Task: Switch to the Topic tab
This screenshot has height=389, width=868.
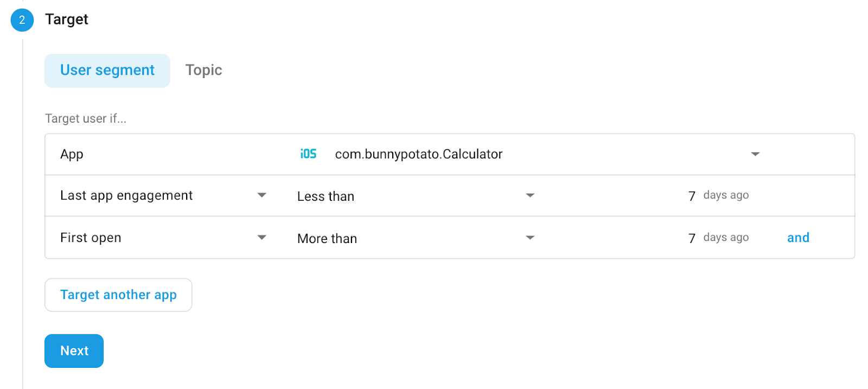Action: (x=203, y=71)
